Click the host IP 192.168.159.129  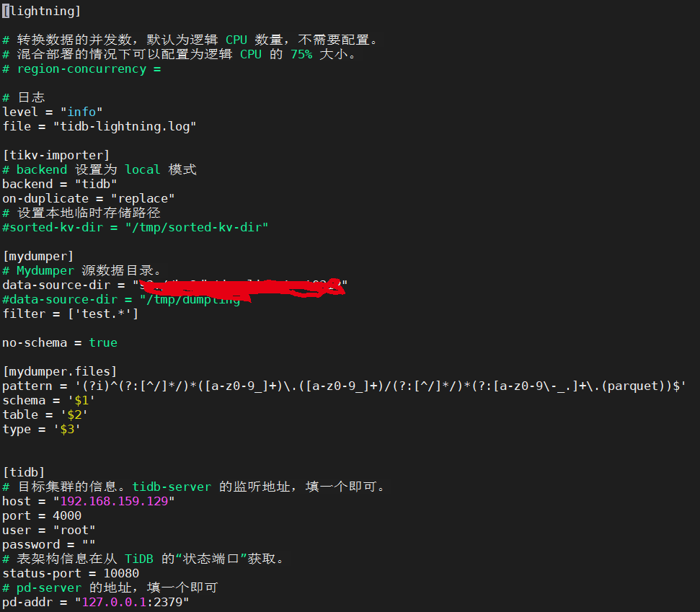115,501
